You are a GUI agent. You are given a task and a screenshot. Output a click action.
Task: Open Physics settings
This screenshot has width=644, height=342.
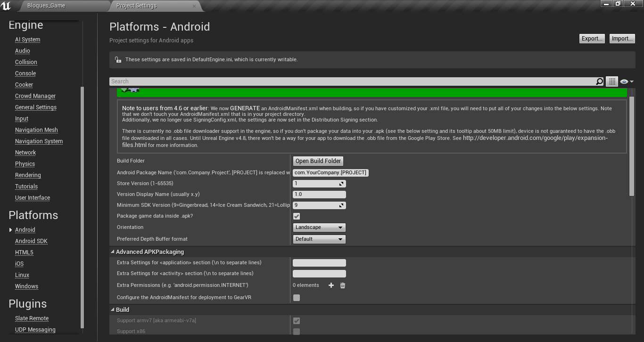click(25, 164)
